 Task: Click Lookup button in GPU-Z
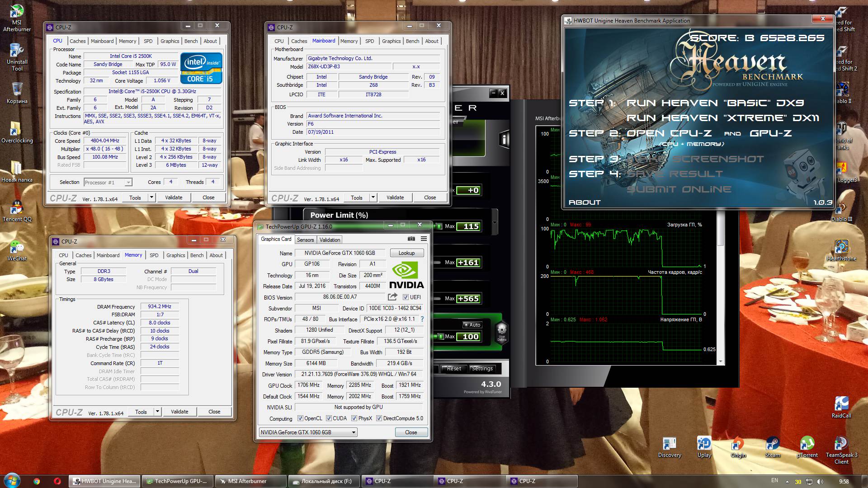(x=406, y=253)
